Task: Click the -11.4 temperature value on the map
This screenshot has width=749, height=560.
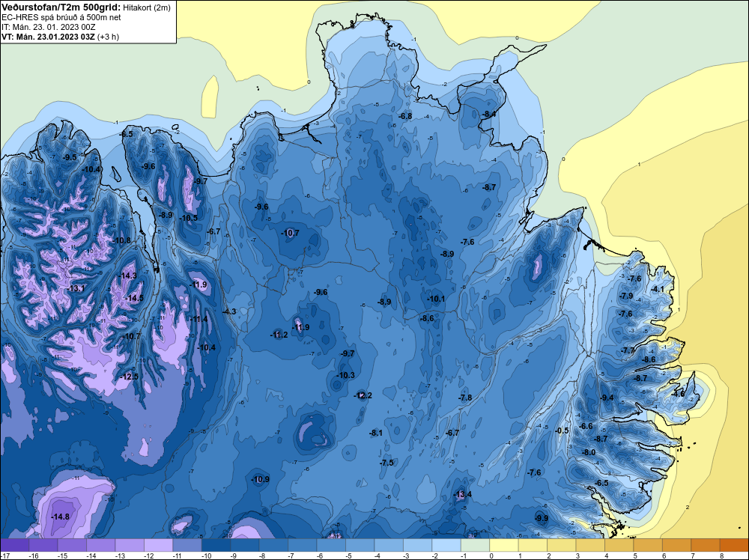Action: [199, 319]
